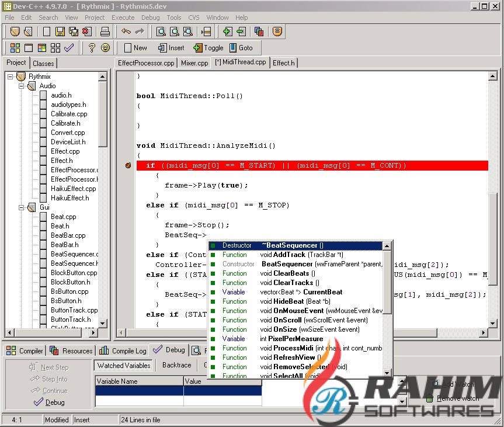504x427 pixels.
Task: Click the Add to project green plus icon
Action: click(227, 32)
